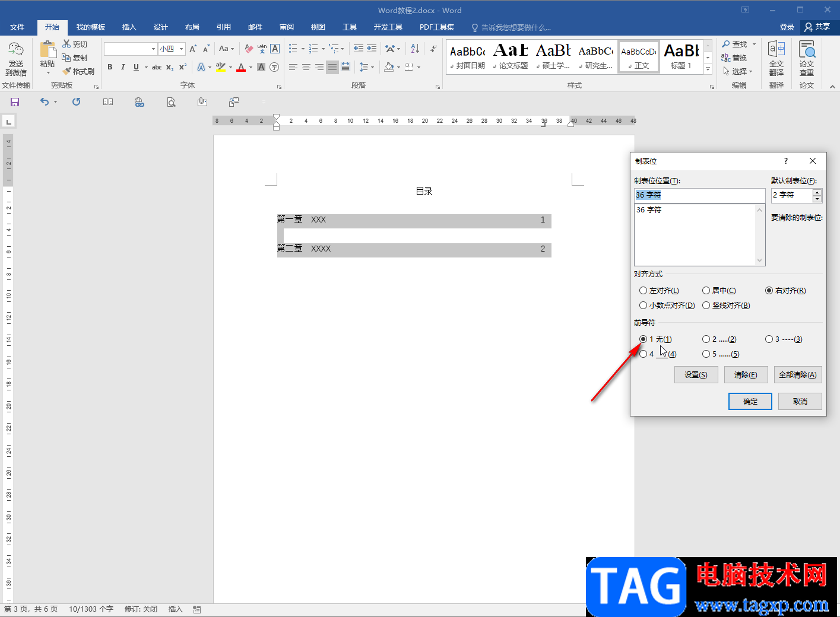Image resolution: width=840 pixels, height=617 pixels.
Task: Center align paragraph text
Action: click(306, 67)
